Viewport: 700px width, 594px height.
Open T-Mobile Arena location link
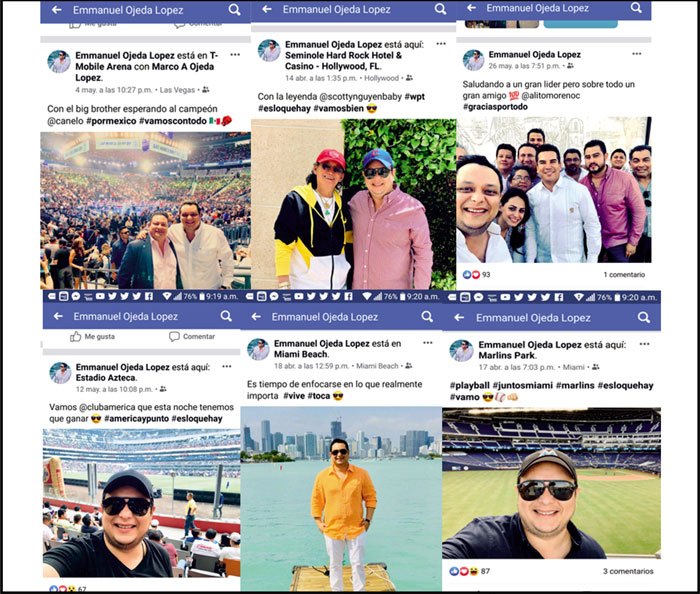coord(146,61)
